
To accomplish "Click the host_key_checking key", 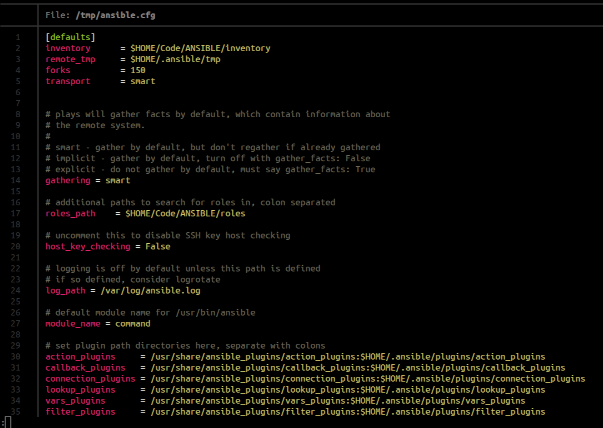I will [x=88, y=246].
